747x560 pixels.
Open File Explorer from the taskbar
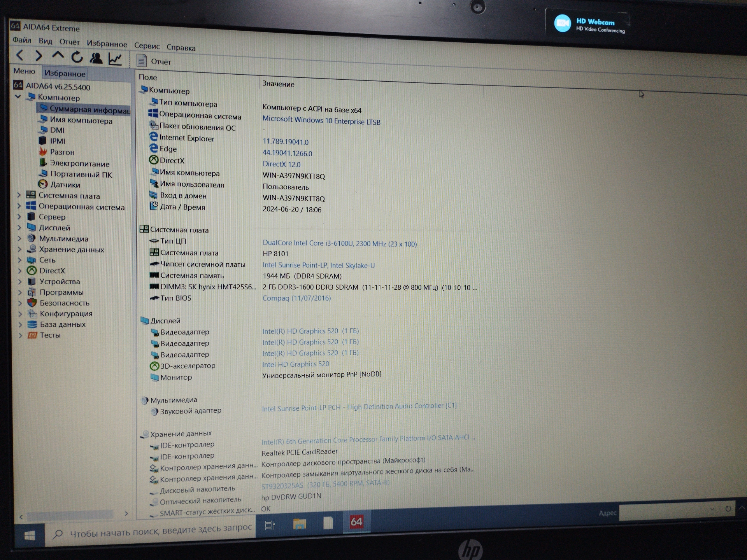pyautogui.click(x=299, y=524)
